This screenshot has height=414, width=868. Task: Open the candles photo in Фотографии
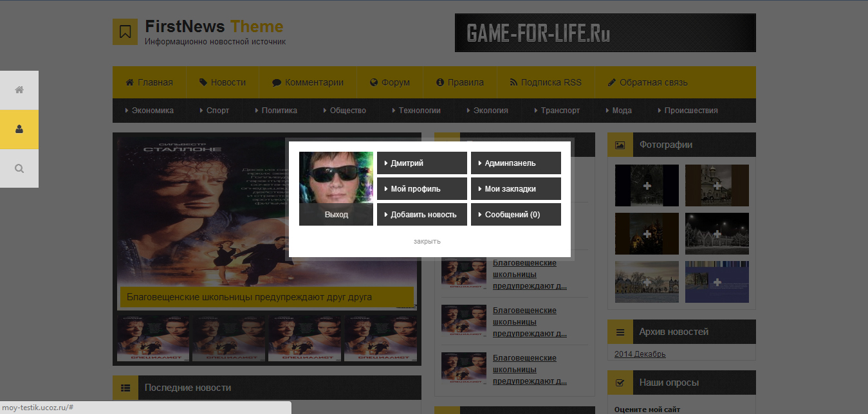(647, 233)
